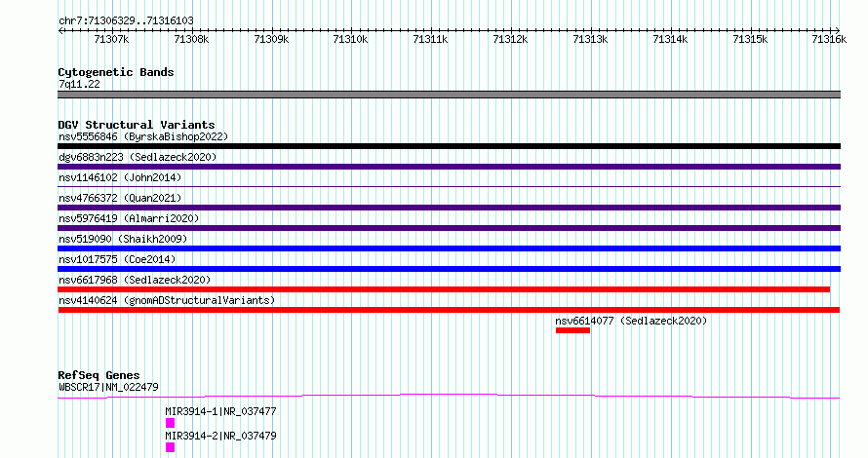This screenshot has height=458, width=868.
Task: Select the nsv519090 Shaikh2009 blue bar
Action: click(x=449, y=248)
